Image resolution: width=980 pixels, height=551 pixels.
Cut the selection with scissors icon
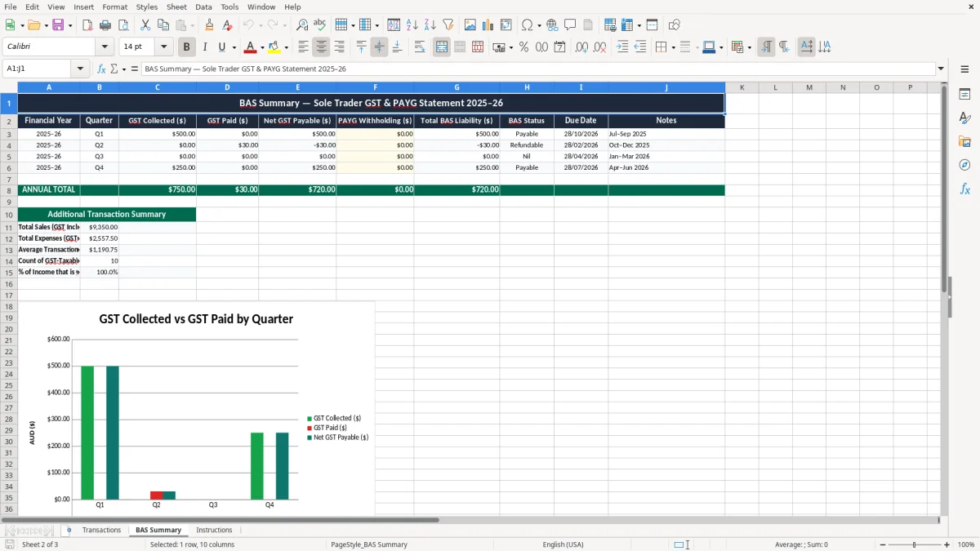[x=145, y=24]
